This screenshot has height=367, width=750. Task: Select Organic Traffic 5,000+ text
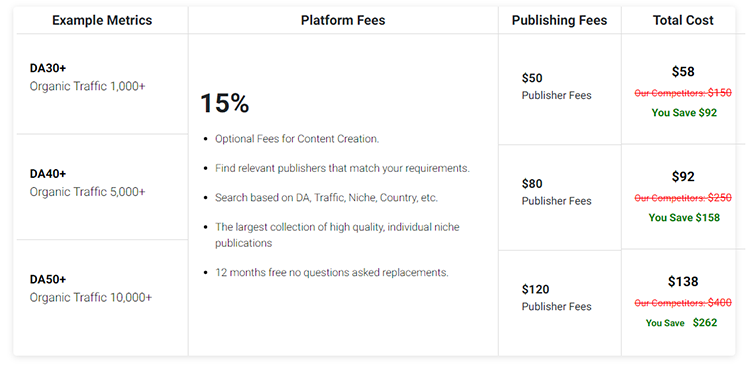pos(88,192)
